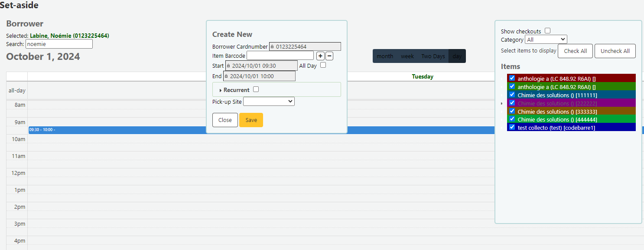Image resolution: width=644 pixels, height=250 pixels.
Task: Click the blue 09:30 - 10:00 event bar
Action: click(x=130, y=130)
